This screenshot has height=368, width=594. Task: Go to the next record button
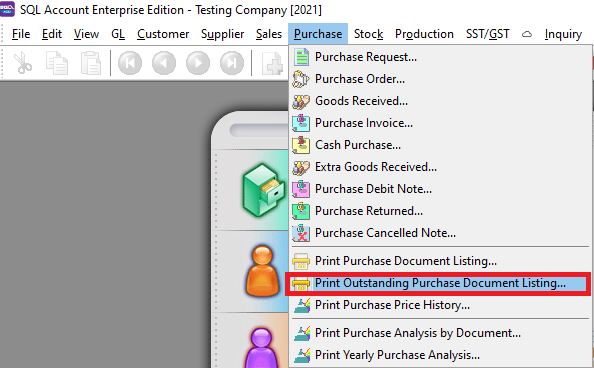[198, 63]
